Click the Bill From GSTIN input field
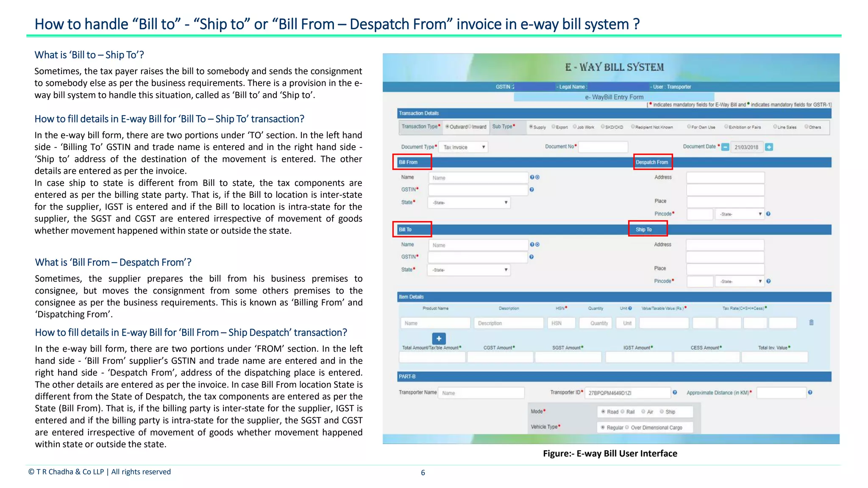 478,190
